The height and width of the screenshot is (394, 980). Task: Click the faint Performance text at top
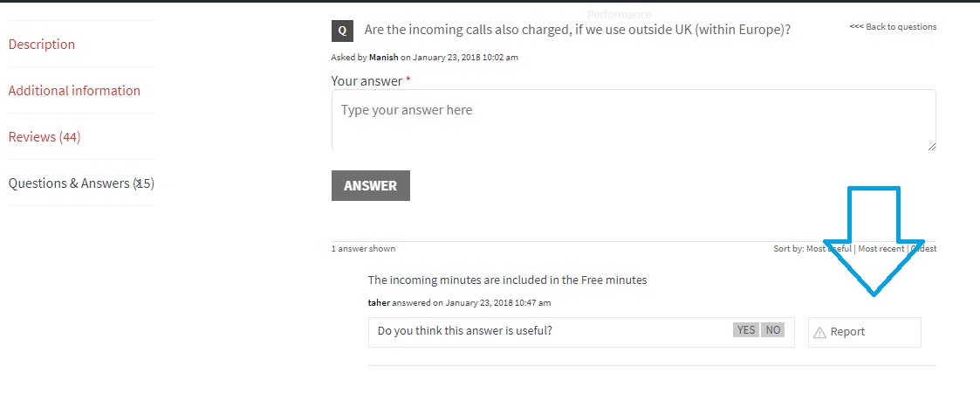click(x=620, y=14)
